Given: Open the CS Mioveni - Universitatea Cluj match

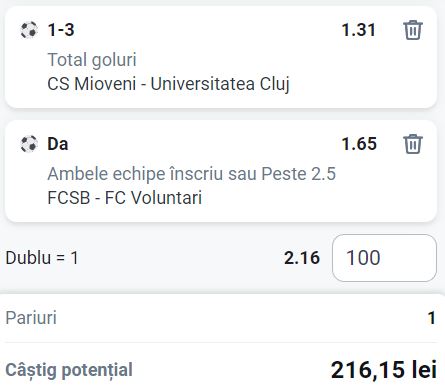Looking at the screenshot, I should (x=168, y=83).
